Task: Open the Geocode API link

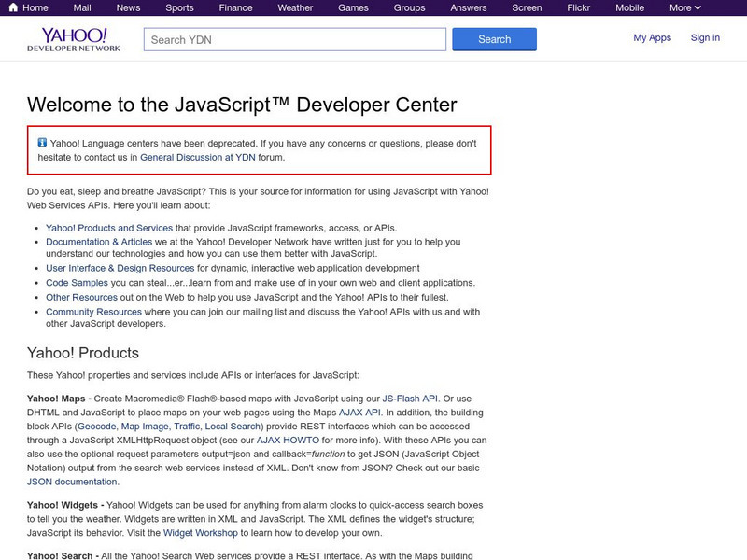Action: (x=97, y=427)
